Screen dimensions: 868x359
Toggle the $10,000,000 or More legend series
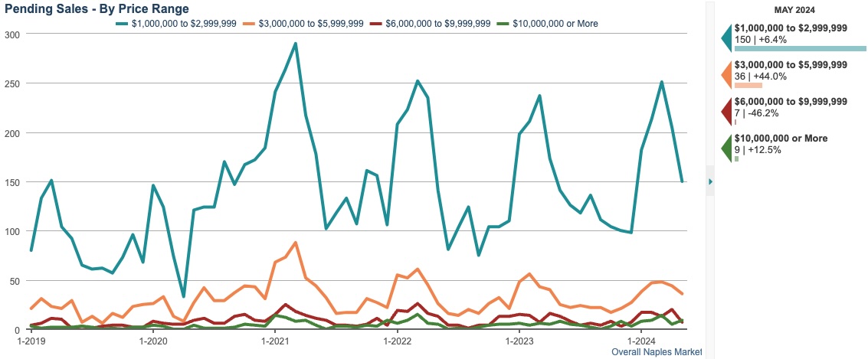546,23
